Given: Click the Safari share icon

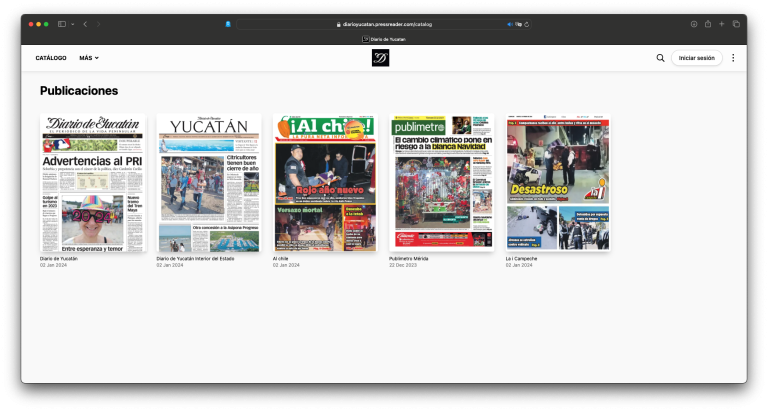Looking at the screenshot, I should click(x=708, y=24).
